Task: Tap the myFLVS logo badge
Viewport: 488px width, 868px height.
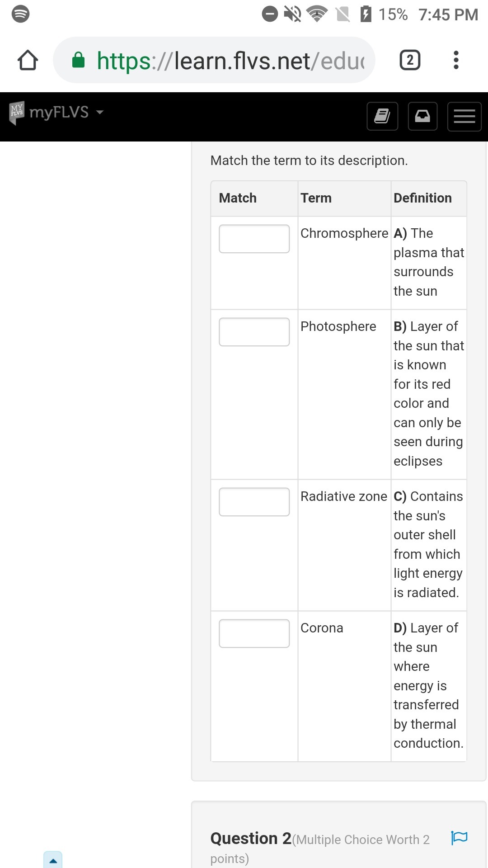Action: (17, 112)
